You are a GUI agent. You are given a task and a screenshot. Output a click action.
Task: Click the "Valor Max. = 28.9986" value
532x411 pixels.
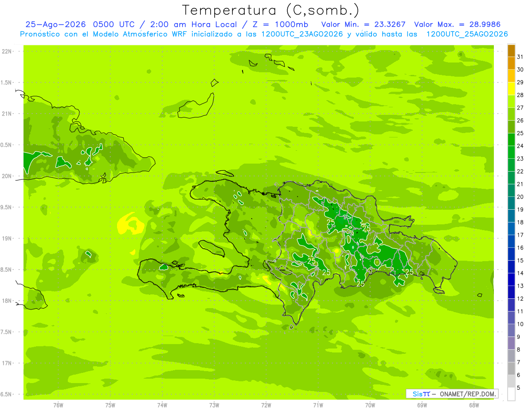pyautogui.click(x=457, y=24)
